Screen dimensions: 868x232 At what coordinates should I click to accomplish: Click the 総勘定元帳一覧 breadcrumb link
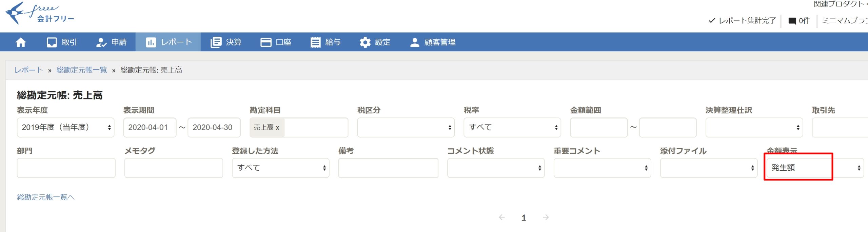point(82,70)
